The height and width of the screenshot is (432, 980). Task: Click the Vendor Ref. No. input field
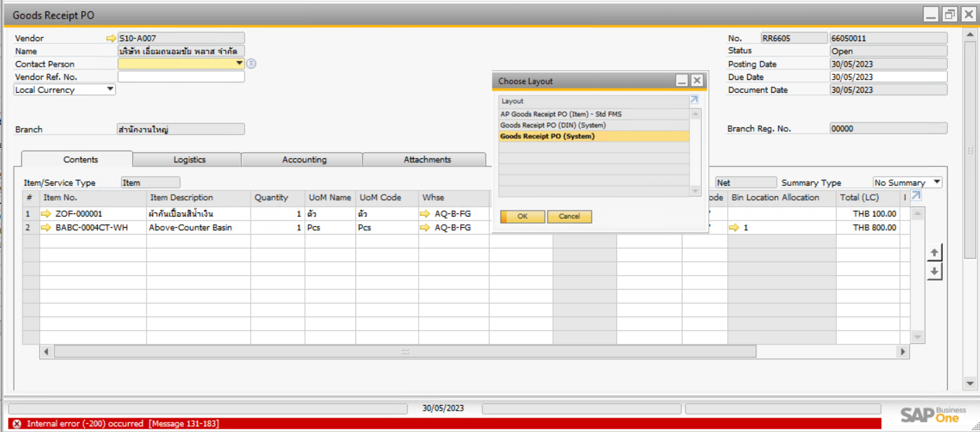(x=181, y=77)
